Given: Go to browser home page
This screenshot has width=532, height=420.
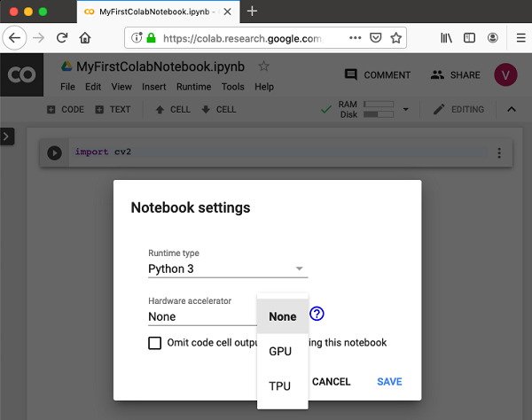Looking at the screenshot, I should pos(85,38).
